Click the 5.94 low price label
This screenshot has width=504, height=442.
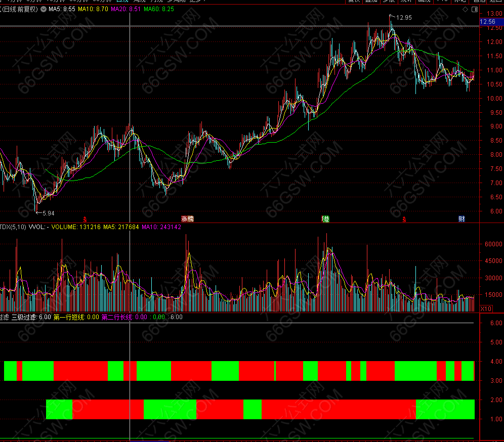tap(49, 213)
